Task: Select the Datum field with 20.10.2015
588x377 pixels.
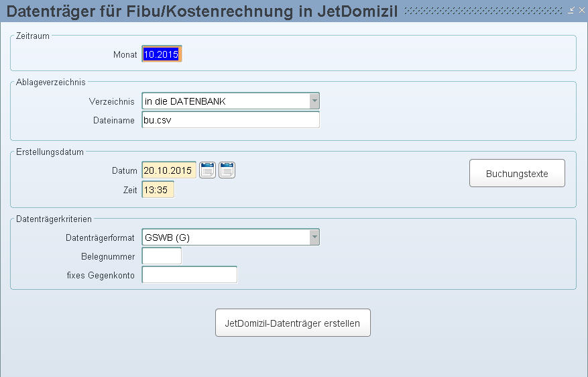Action: [x=169, y=170]
